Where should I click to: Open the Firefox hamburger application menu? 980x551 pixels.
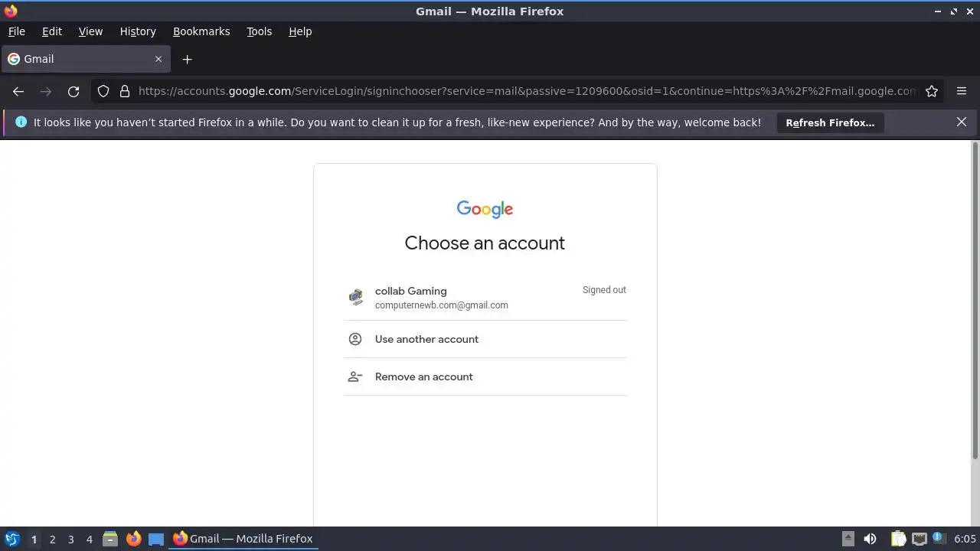[x=962, y=91]
